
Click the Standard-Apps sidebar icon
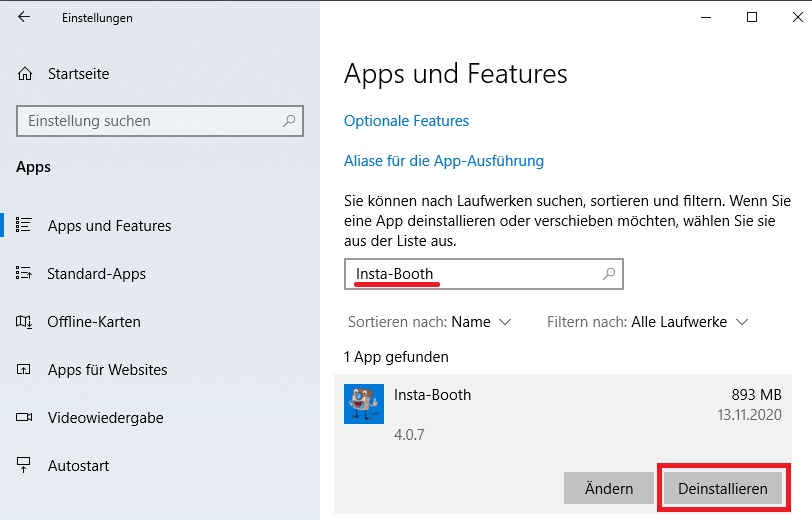pyautogui.click(x=24, y=273)
